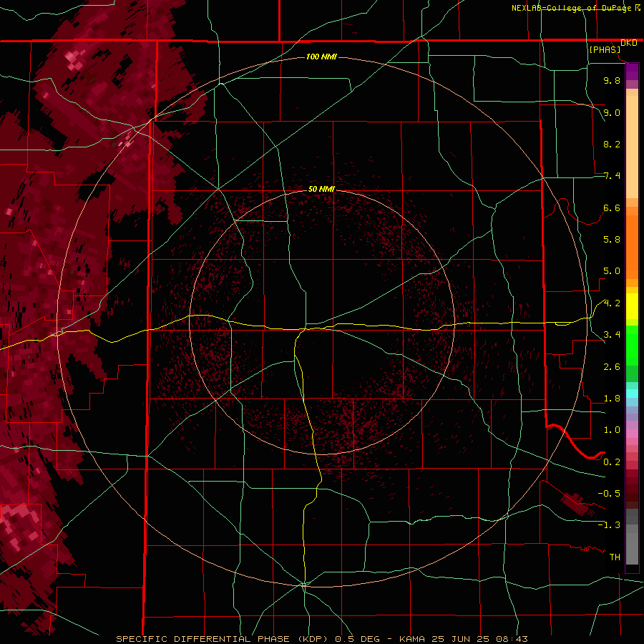Select the 100 NMI range ring label

click(321, 57)
